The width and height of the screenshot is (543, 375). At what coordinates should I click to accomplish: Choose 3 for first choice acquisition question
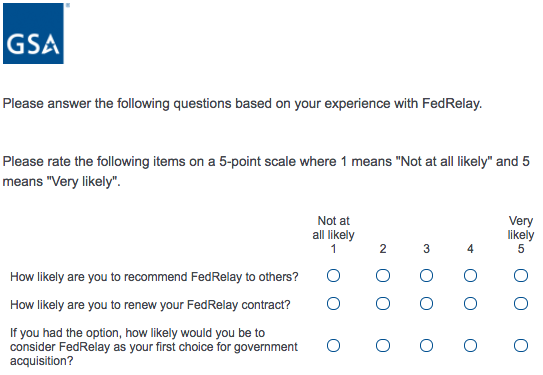426,346
